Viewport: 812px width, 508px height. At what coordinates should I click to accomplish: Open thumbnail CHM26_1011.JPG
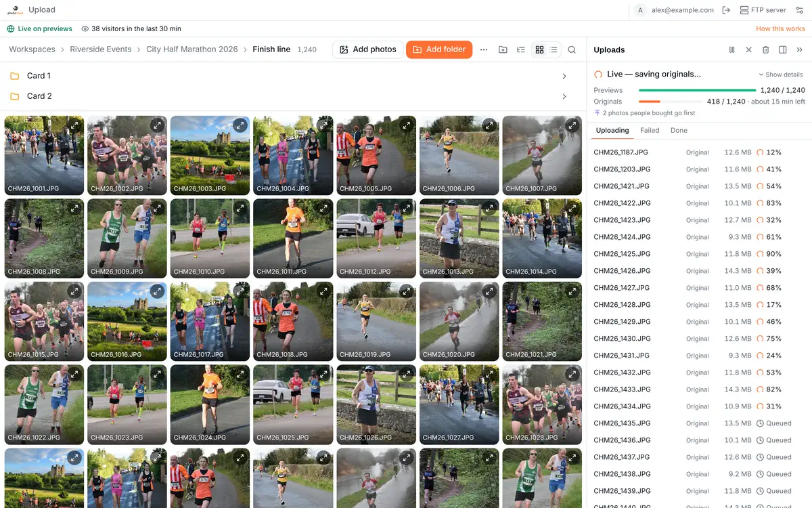pyautogui.click(x=293, y=238)
